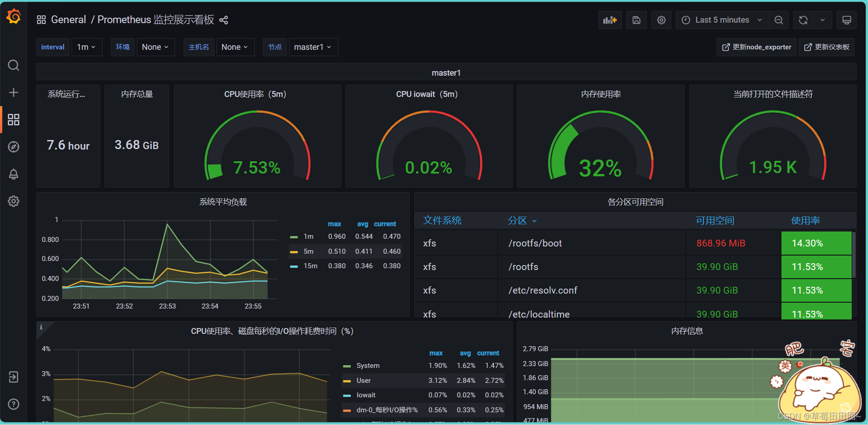The height and width of the screenshot is (425, 868).
Task: Toggle the dm-0 每秒I/O操作 series in legend
Action: point(387,410)
